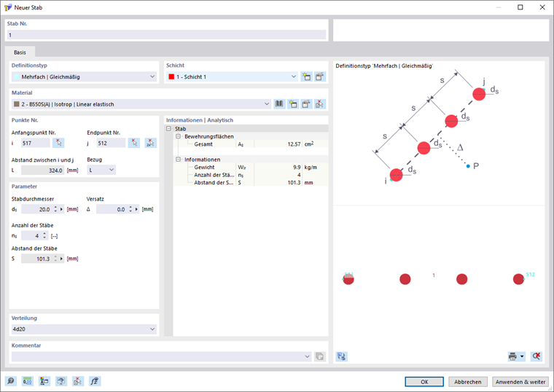Viewport: 554px width, 392px height.
Task: Switch to the Basis tab
Action: (20, 52)
